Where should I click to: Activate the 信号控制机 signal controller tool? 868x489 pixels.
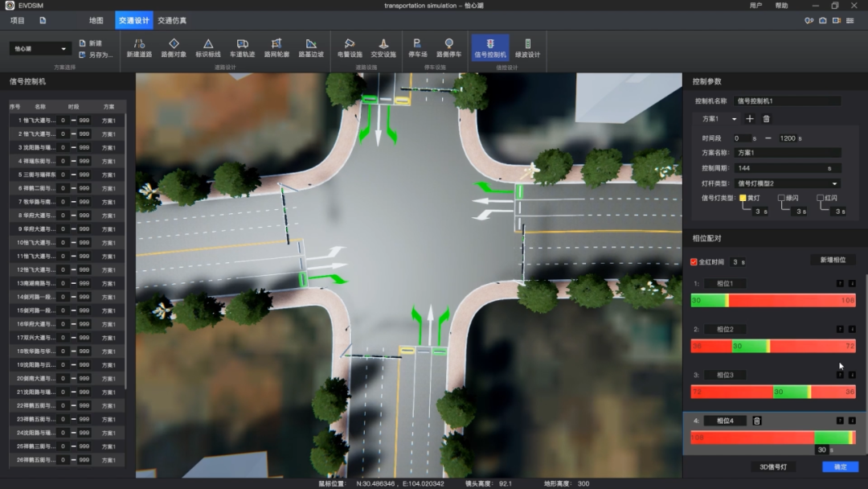[x=490, y=47]
